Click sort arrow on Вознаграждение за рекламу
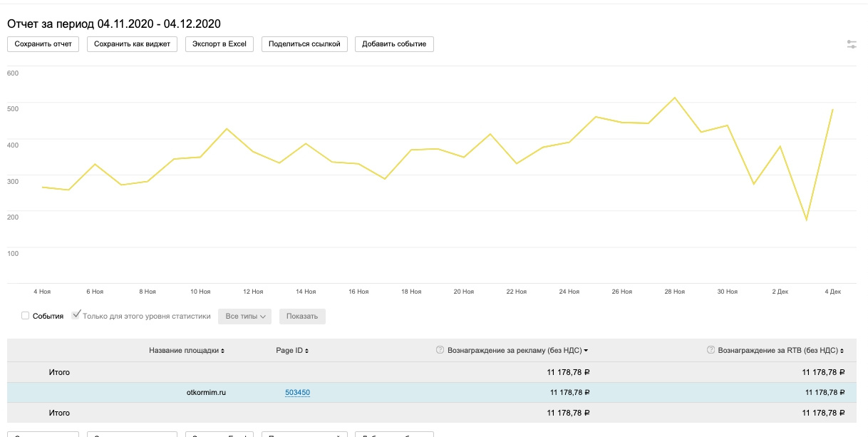 pyautogui.click(x=586, y=351)
